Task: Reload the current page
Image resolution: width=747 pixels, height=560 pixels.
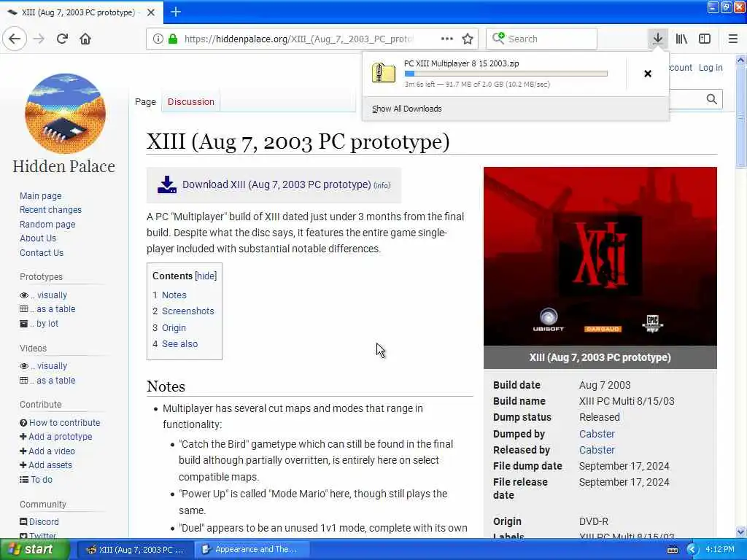Action: (x=62, y=39)
